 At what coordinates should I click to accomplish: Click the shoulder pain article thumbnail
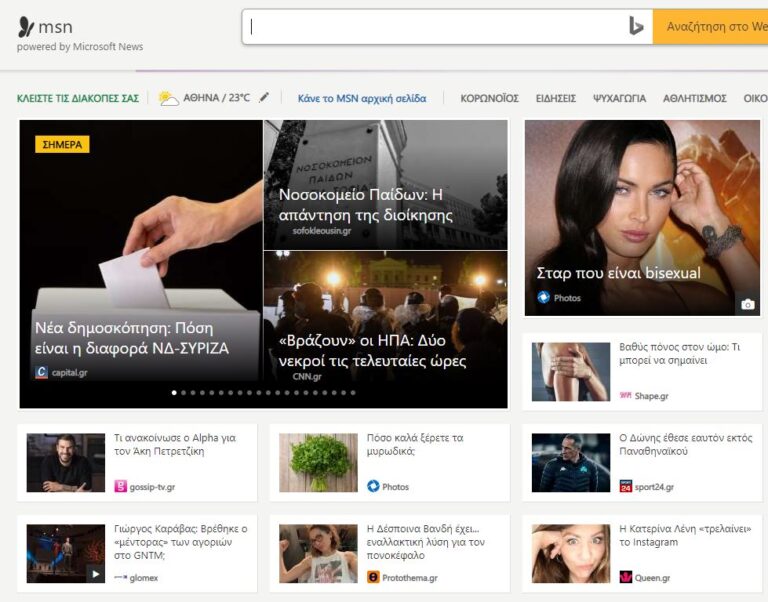571,372
